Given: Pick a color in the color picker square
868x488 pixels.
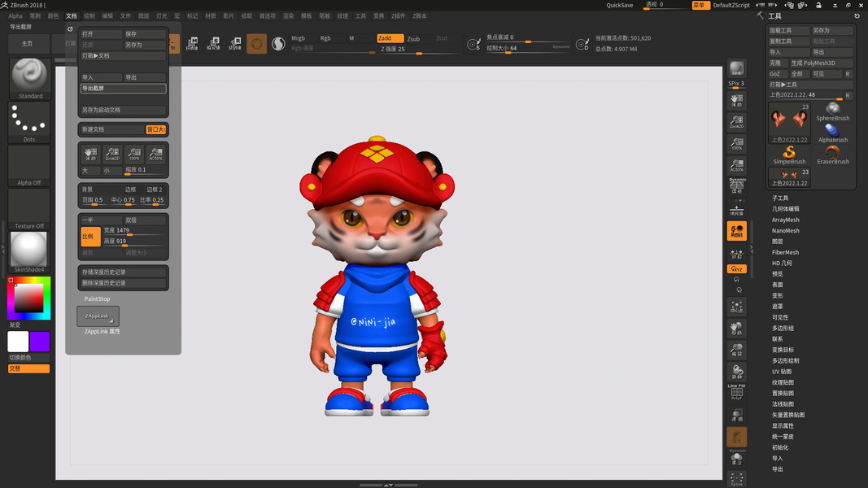Looking at the screenshot, I should pyautogui.click(x=28, y=298).
